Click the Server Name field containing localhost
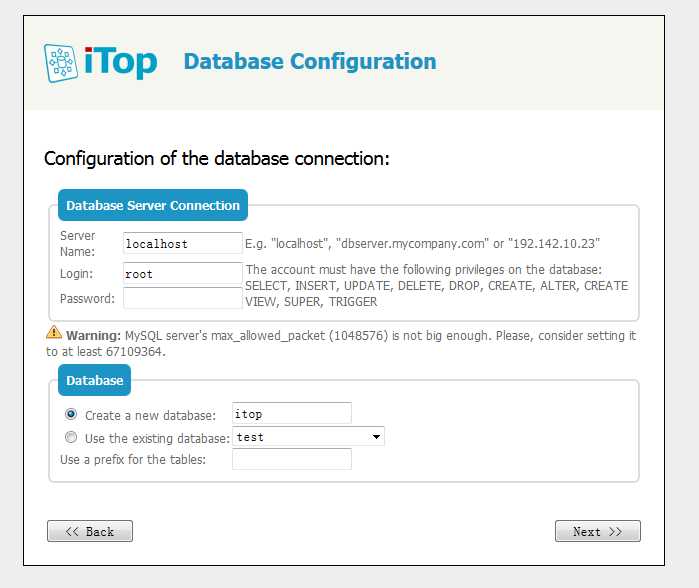The image size is (699, 588). [x=183, y=243]
